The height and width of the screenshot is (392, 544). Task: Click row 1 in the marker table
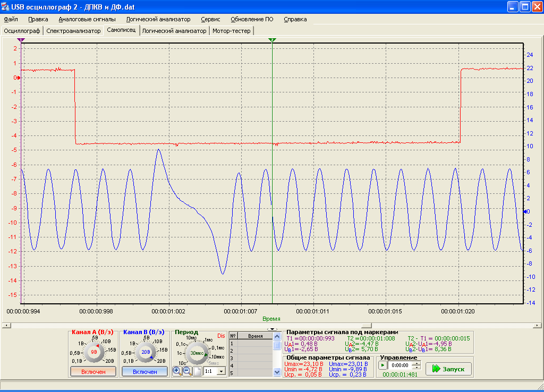pos(251,344)
